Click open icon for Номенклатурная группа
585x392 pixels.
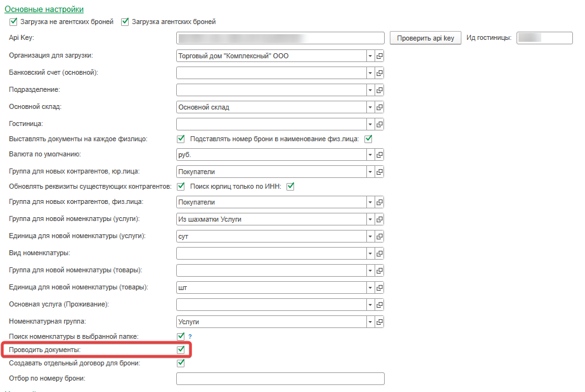coord(380,322)
